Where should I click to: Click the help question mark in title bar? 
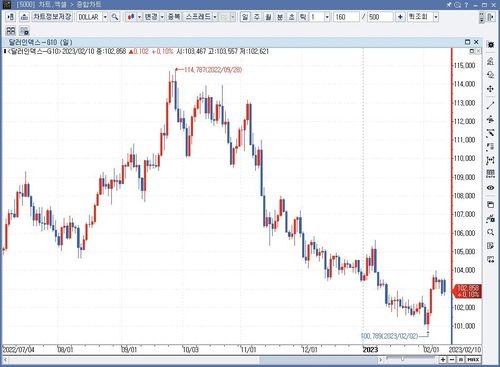pos(466,5)
